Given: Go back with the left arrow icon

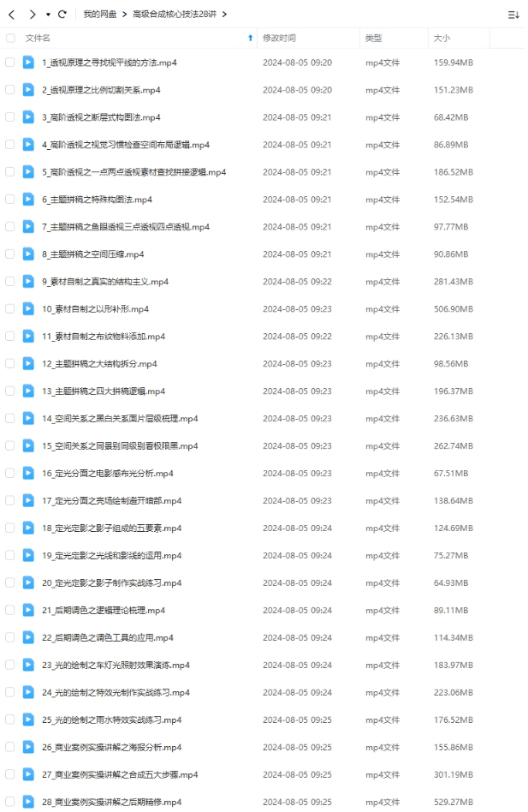Looking at the screenshot, I should click(12, 15).
